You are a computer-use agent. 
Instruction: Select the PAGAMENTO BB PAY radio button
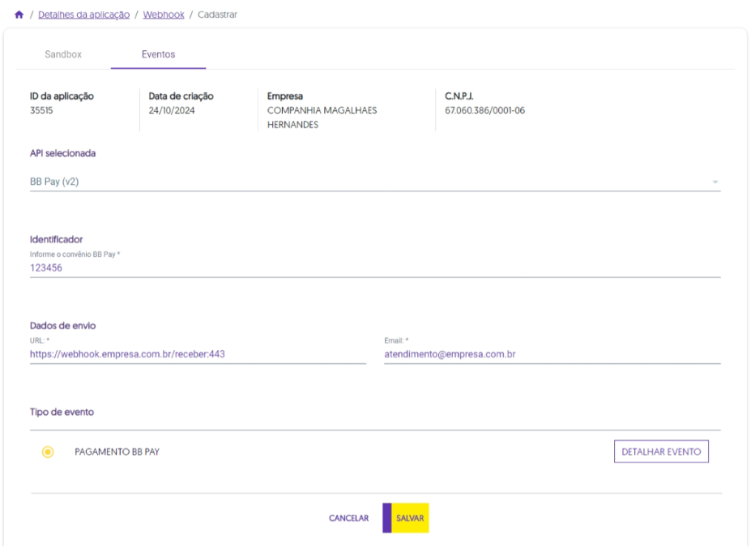[48, 451]
